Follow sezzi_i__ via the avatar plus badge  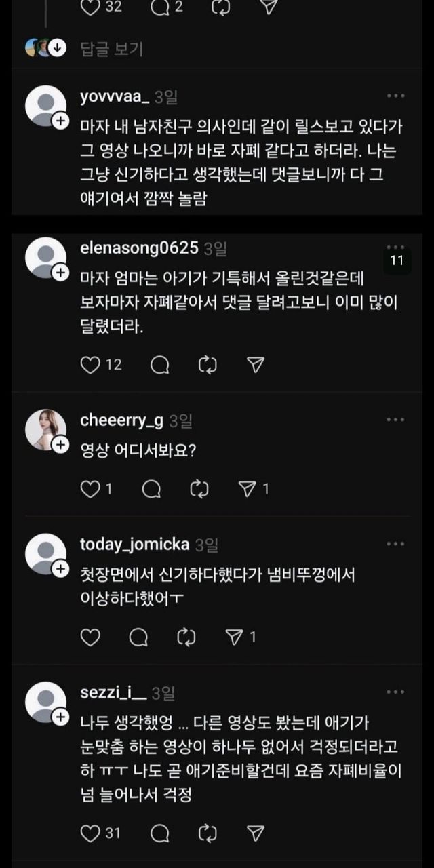[60, 717]
